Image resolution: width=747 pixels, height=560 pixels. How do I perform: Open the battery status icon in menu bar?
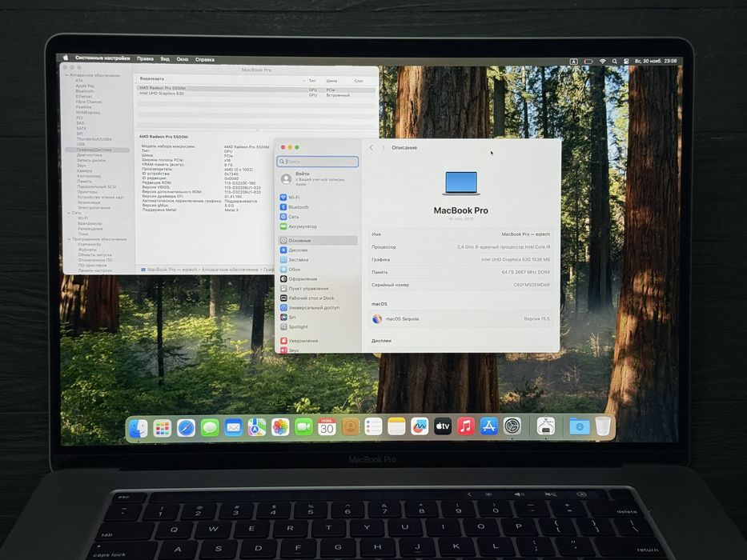coord(588,62)
